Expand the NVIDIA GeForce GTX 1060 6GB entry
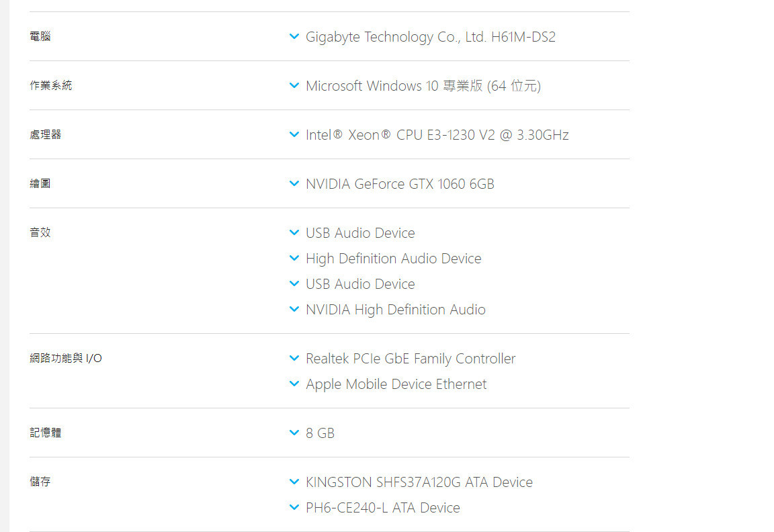The width and height of the screenshot is (774, 532). (294, 184)
